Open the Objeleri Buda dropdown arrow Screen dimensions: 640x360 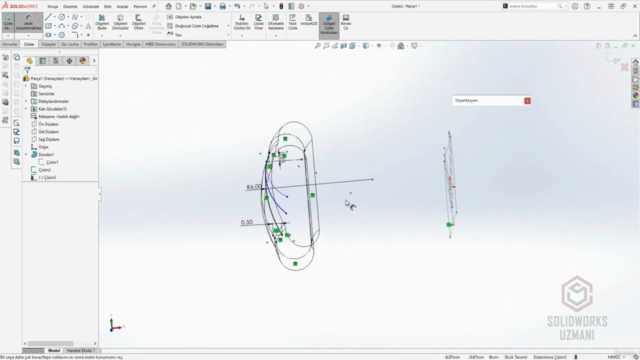coord(102,36)
